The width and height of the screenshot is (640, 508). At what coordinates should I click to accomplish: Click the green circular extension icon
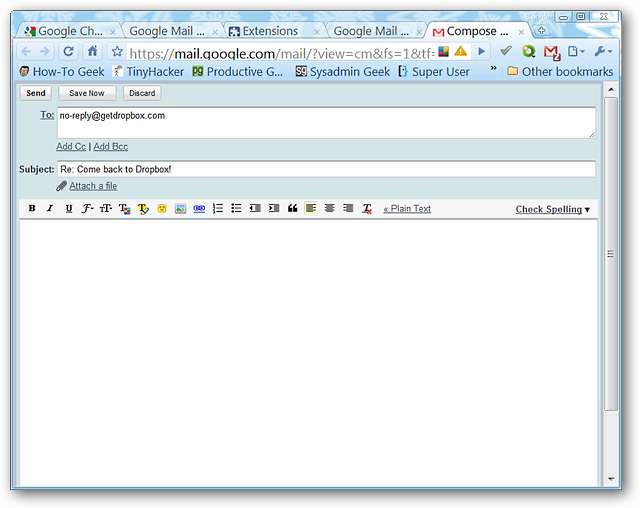529,51
